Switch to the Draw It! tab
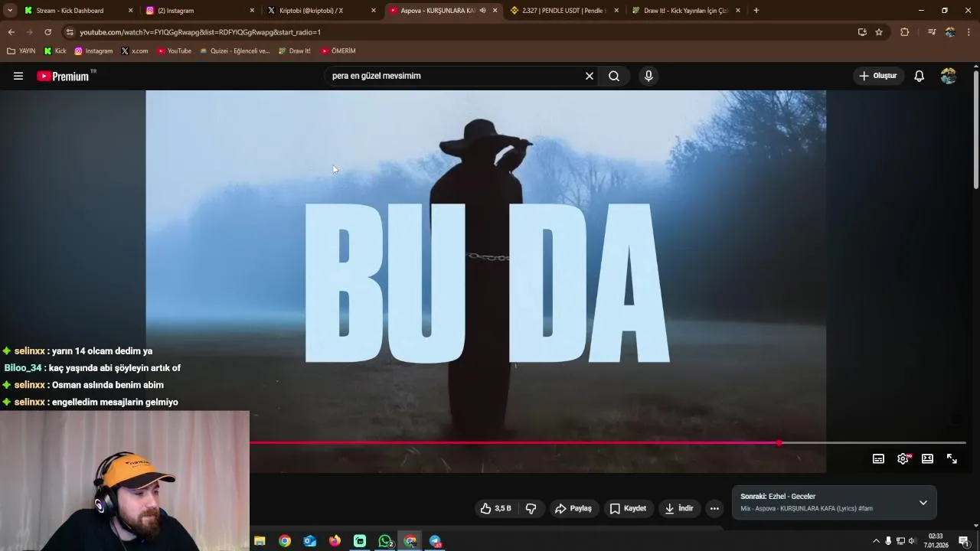The image size is (980, 551). coord(686,11)
